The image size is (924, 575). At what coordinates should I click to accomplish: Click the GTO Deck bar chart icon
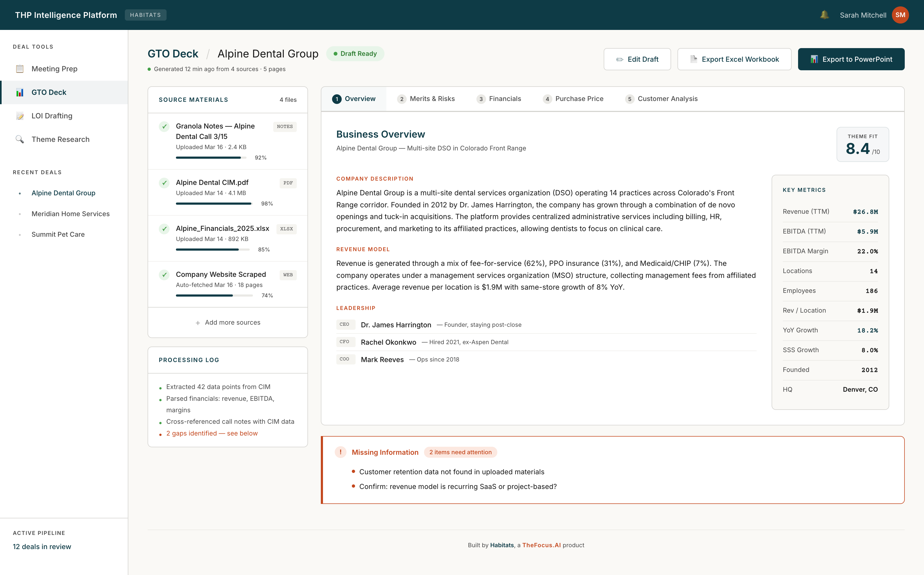(x=20, y=92)
